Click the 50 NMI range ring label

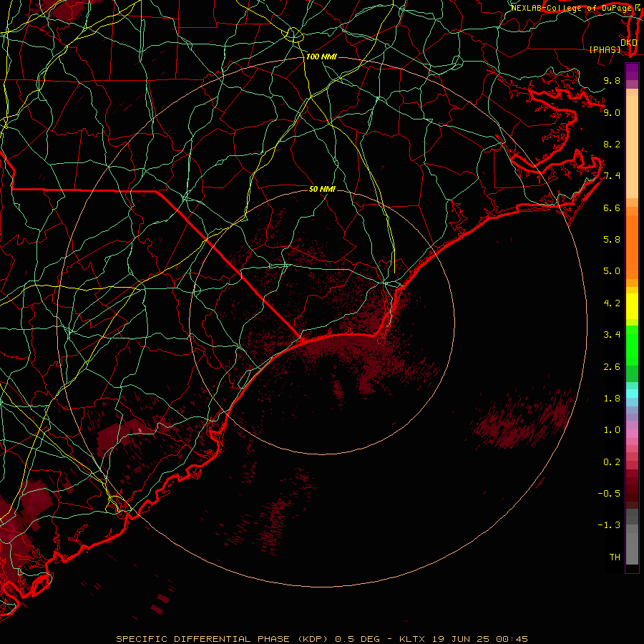pos(323,189)
